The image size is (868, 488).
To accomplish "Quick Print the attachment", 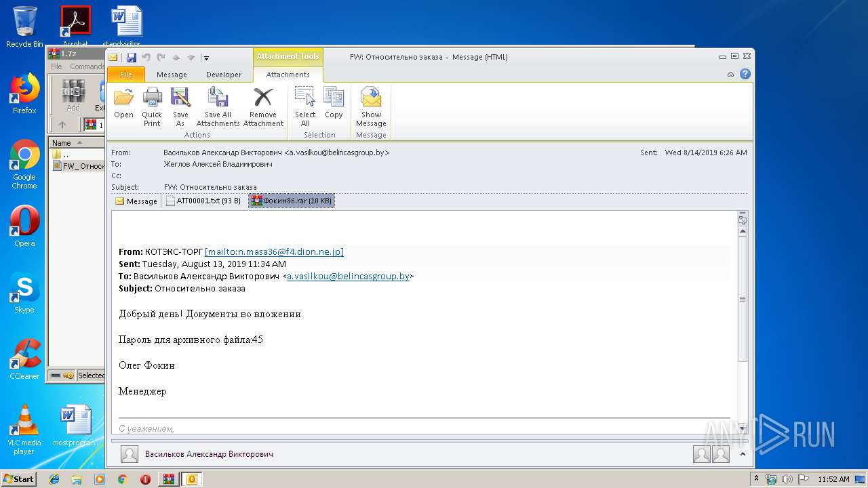I will tap(152, 106).
